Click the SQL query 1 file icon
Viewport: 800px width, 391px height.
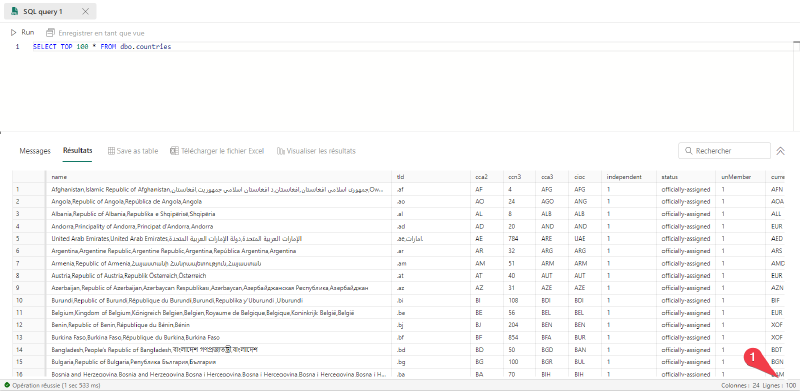point(15,11)
